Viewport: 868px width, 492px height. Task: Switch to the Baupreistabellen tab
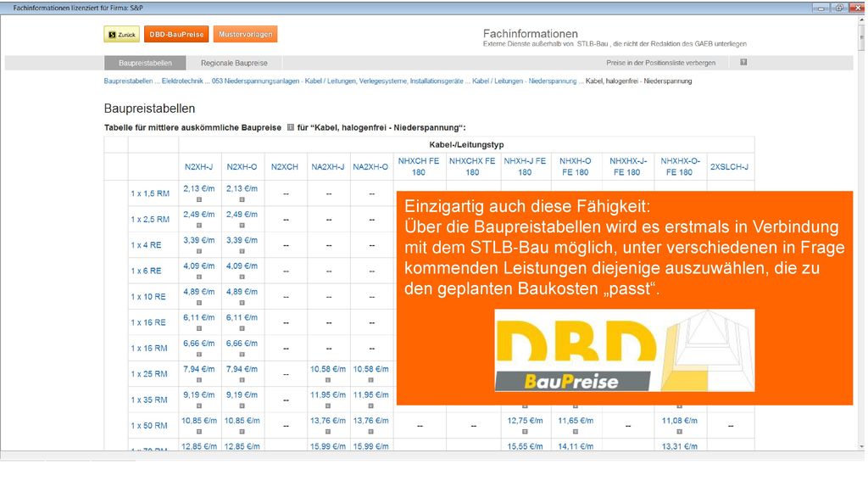coord(145,63)
